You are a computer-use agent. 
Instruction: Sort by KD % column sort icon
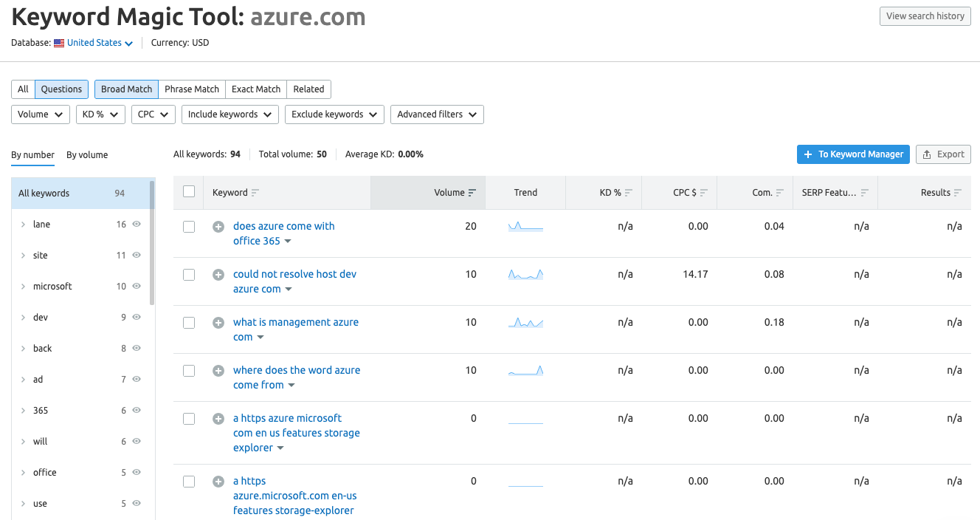tap(629, 193)
